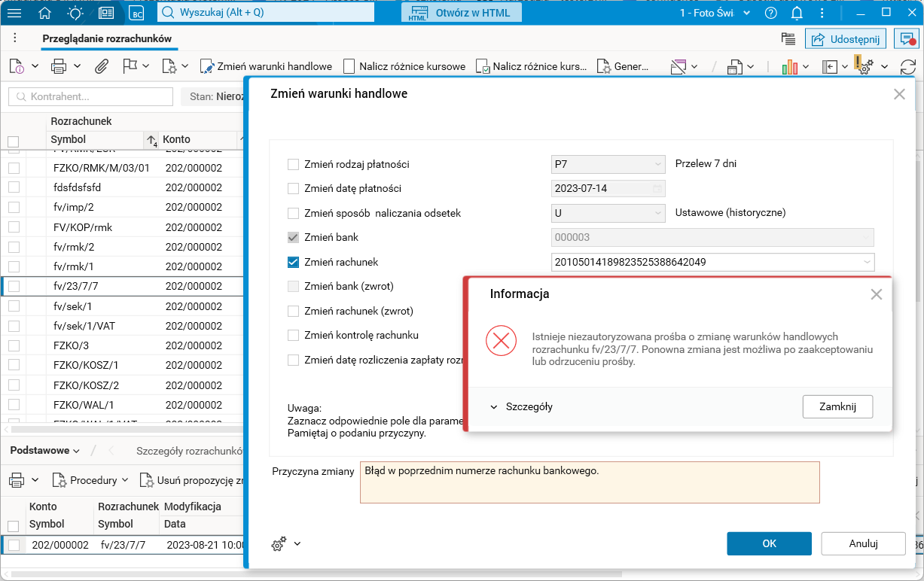Close the Informacja dialog with X
Screen dimensions: 924x581
(x=876, y=294)
